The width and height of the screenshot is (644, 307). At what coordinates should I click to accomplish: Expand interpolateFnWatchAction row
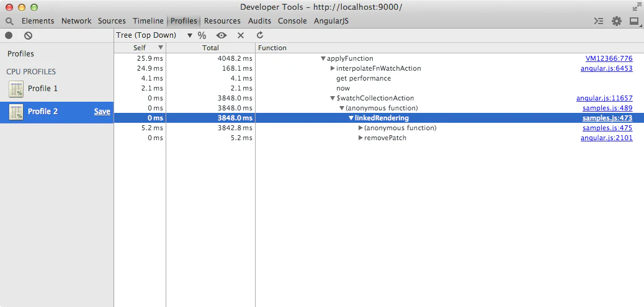333,69
